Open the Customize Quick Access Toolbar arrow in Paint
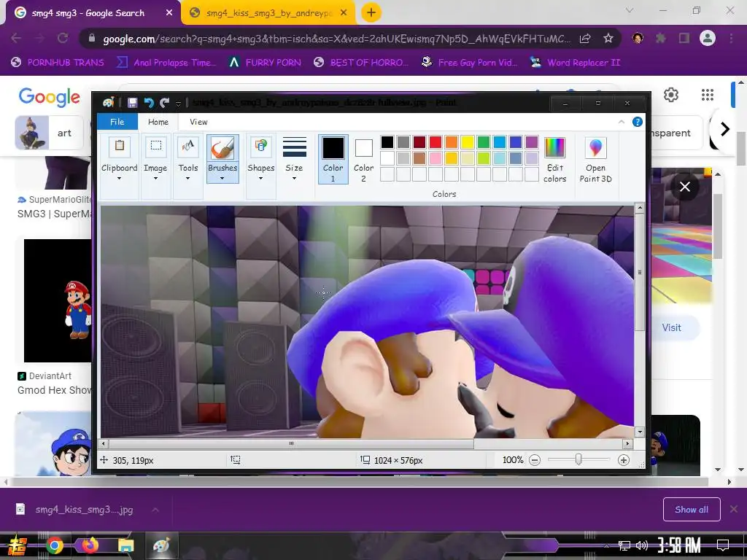Viewport: 747px width, 560px height. click(178, 104)
